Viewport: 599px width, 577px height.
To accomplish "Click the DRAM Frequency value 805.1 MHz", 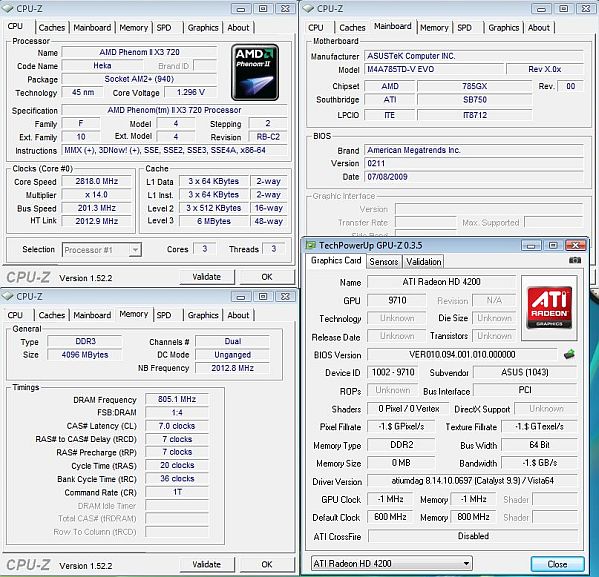I will (177, 399).
